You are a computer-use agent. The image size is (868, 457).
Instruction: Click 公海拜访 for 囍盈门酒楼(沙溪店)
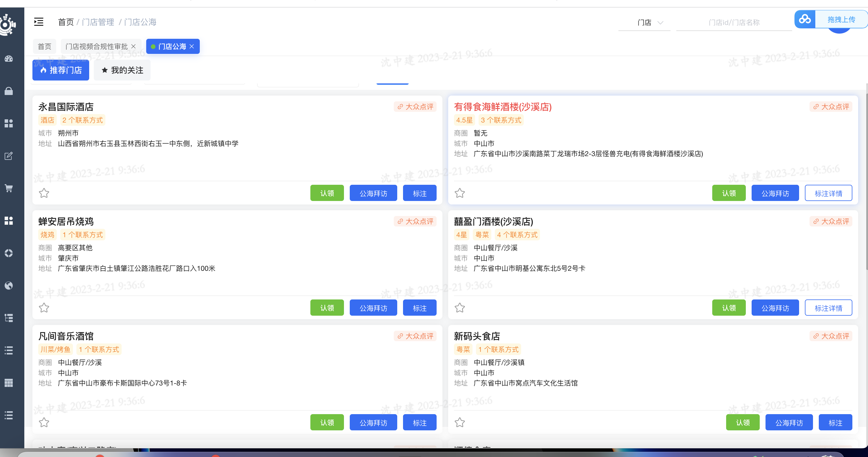pyautogui.click(x=775, y=308)
